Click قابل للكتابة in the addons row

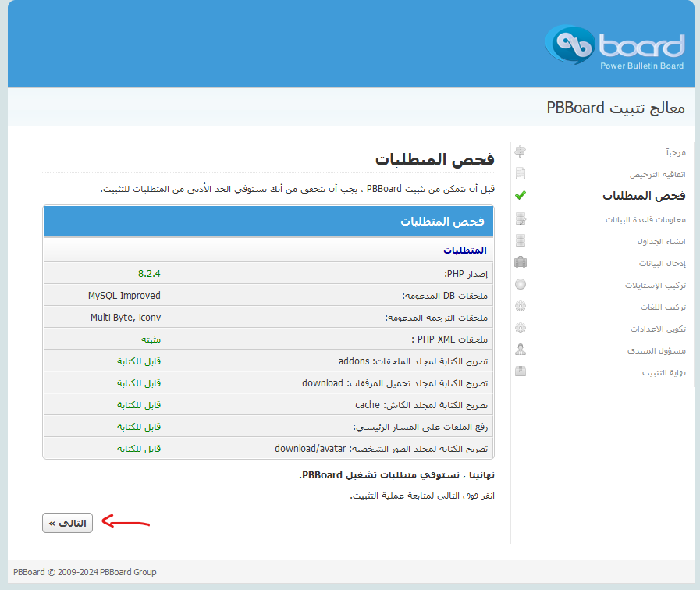pyautogui.click(x=139, y=361)
